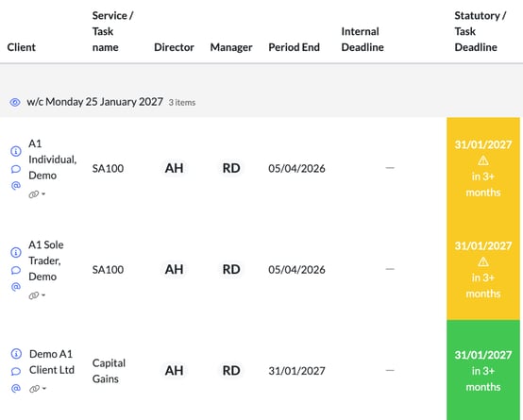Viewport: 523px width, 420px height.
Task: Click SA100 service in A1 Sole Trader row
Action: pos(108,270)
